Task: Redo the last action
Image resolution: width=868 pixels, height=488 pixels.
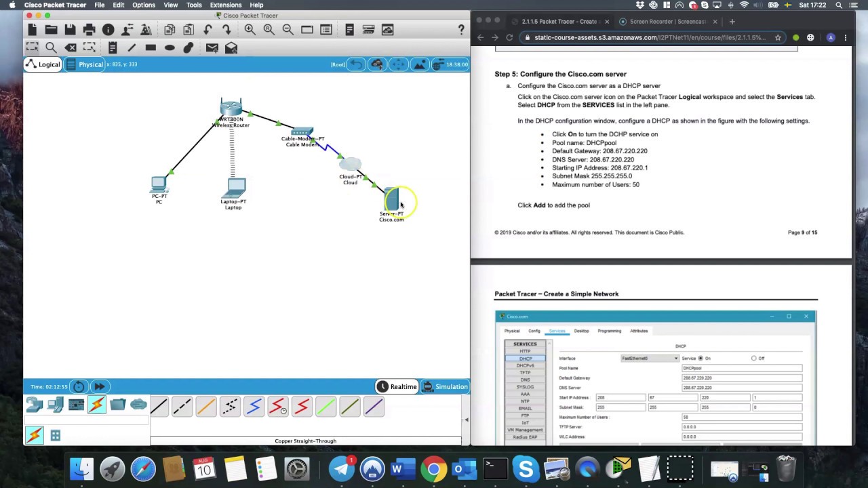Action: tap(226, 30)
